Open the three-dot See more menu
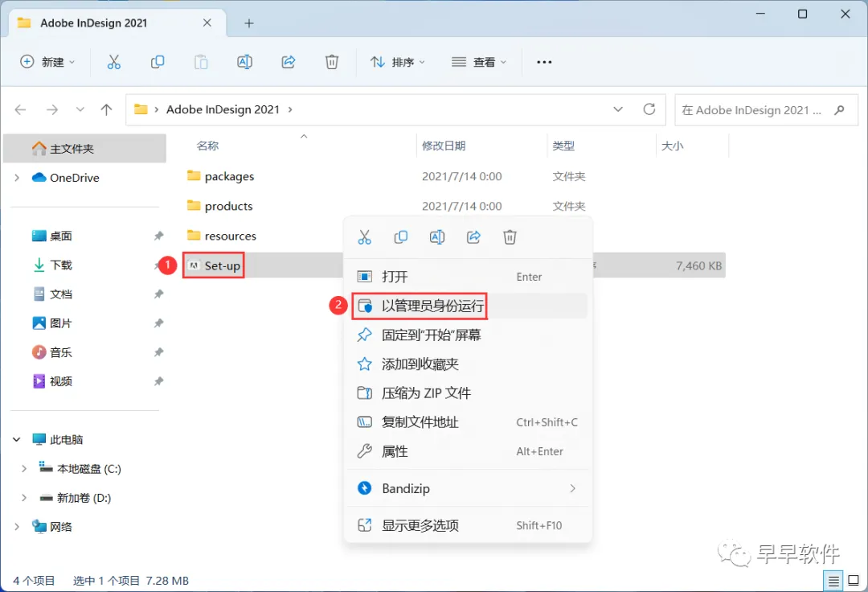 click(x=544, y=62)
